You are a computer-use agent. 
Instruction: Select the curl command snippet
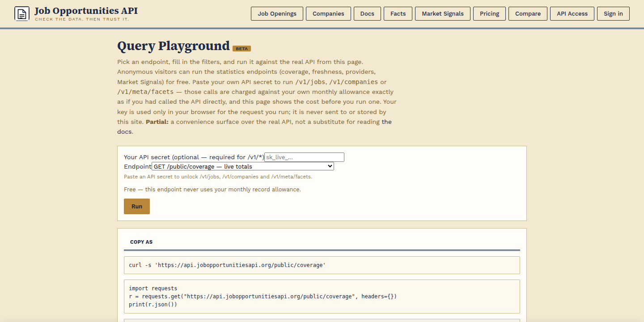322,265
